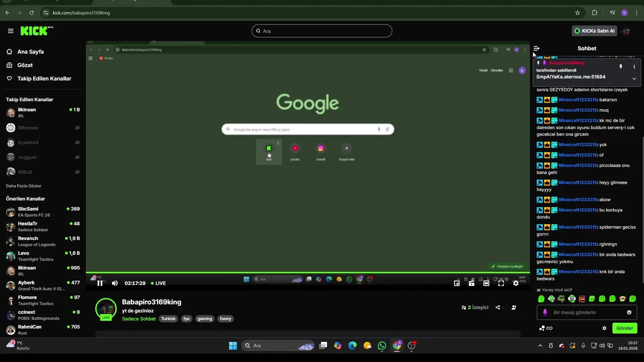Toggle theater mode on player
This screenshot has width=644, height=362.
click(x=486, y=283)
